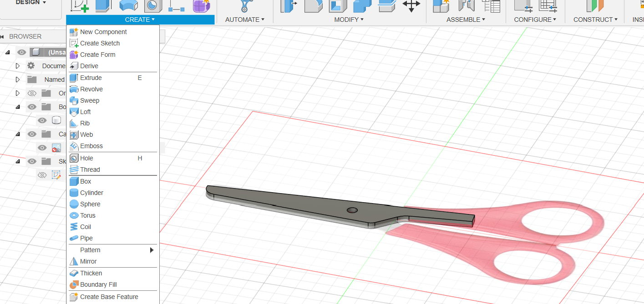Click the Bill of Materials table icon
This screenshot has height=304, width=644.
click(491, 5)
